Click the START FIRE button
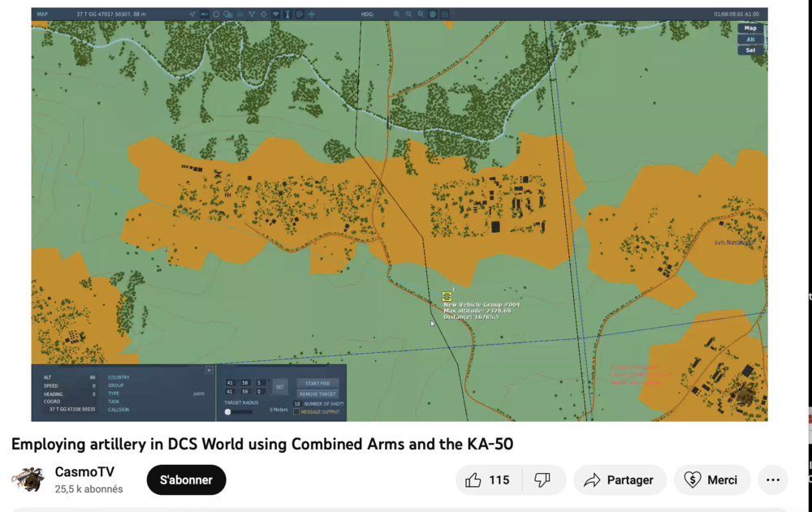812x512 pixels. pos(318,384)
